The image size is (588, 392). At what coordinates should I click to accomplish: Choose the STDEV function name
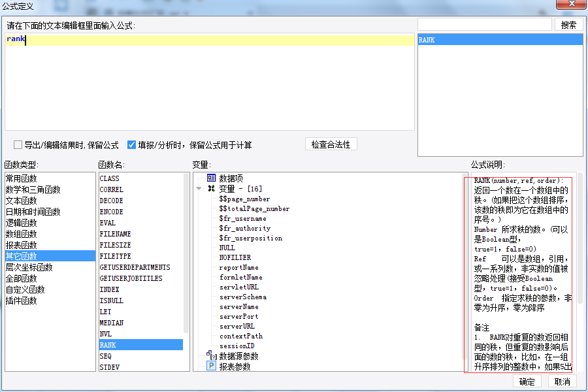point(141,367)
